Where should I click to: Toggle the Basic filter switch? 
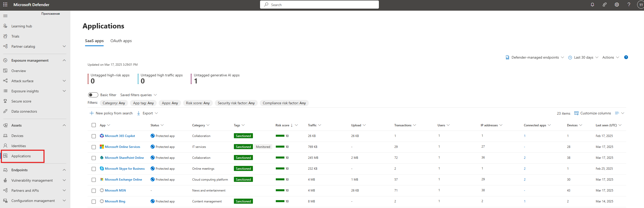pos(93,95)
